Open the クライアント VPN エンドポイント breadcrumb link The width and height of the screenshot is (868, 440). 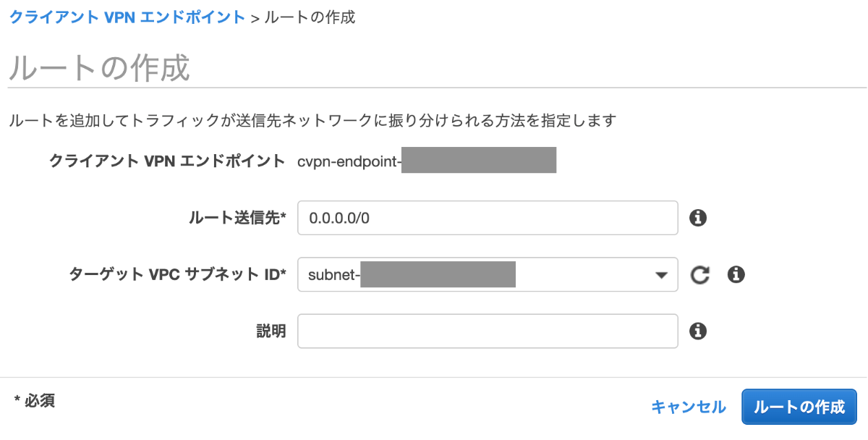(127, 17)
